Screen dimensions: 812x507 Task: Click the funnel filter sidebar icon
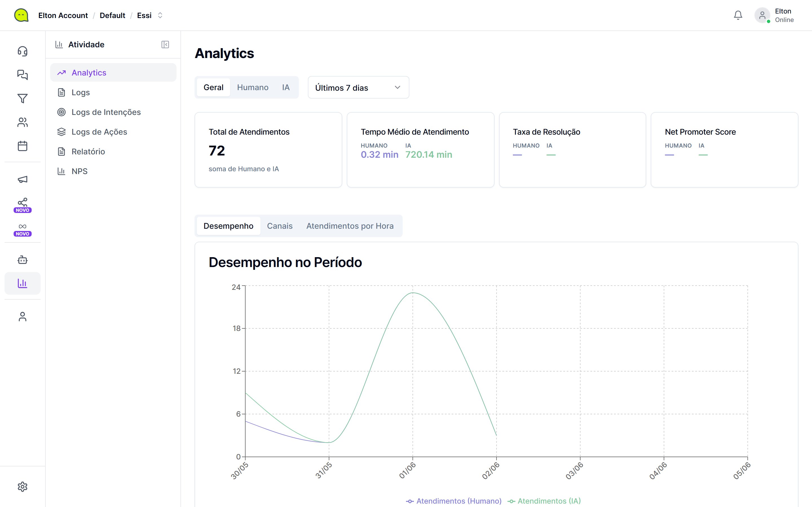[x=23, y=98]
